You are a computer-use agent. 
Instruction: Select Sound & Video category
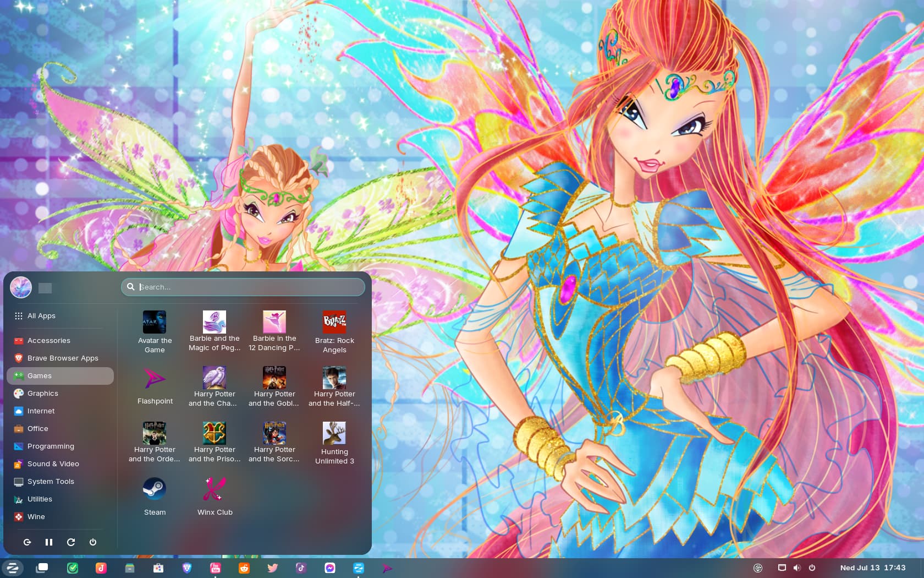(61, 464)
